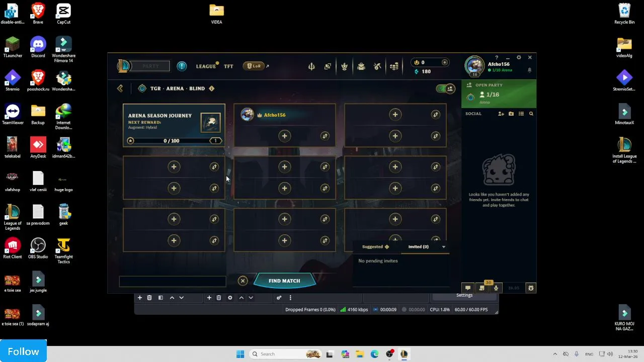Image resolution: width=644 pixels, height=362 pixels.
Task: Click the plus icon to buy RP
Action: click(445, 62)
